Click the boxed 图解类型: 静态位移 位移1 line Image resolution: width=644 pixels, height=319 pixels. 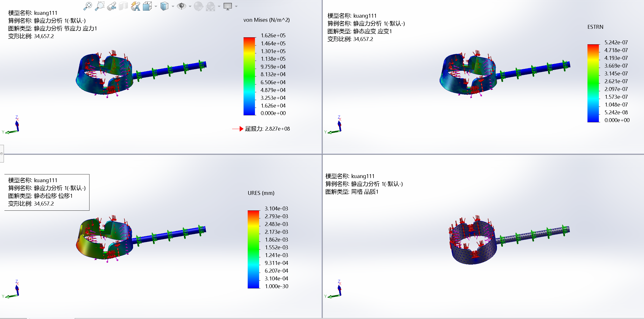tap(40, 196)
